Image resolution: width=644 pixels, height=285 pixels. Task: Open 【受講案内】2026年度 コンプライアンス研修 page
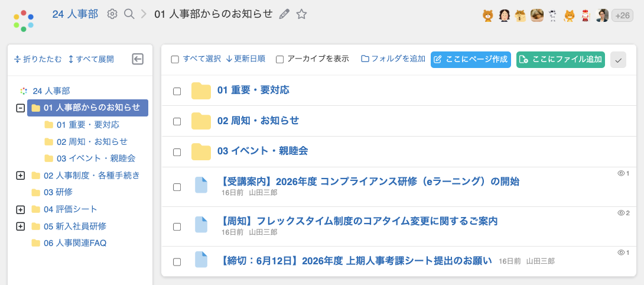pyautogui.click(x=370, y=182)
